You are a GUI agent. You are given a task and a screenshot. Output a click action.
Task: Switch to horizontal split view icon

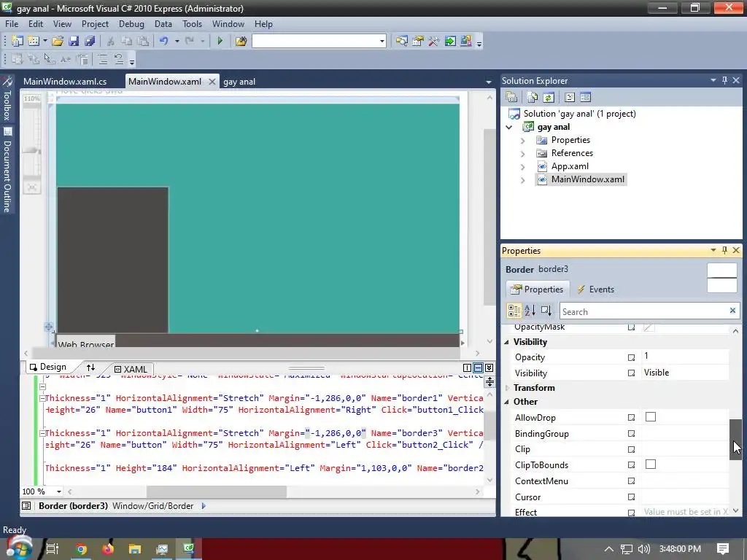pos(478,367)
